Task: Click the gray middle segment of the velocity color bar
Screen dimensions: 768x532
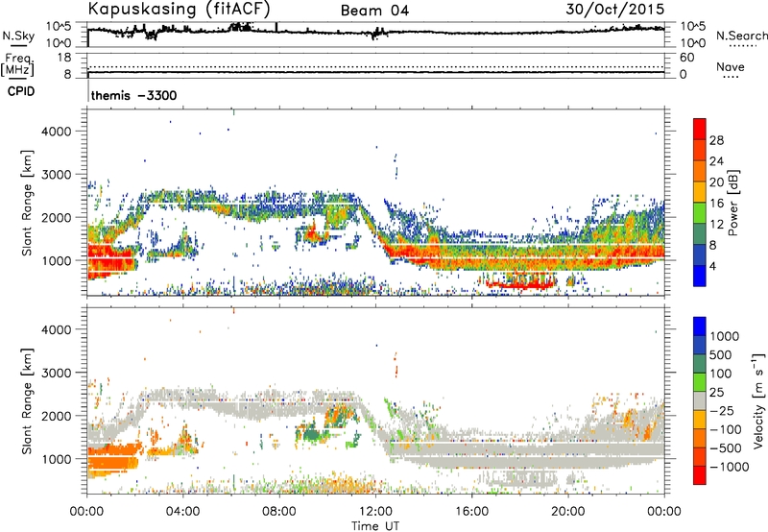Action: 700,401
